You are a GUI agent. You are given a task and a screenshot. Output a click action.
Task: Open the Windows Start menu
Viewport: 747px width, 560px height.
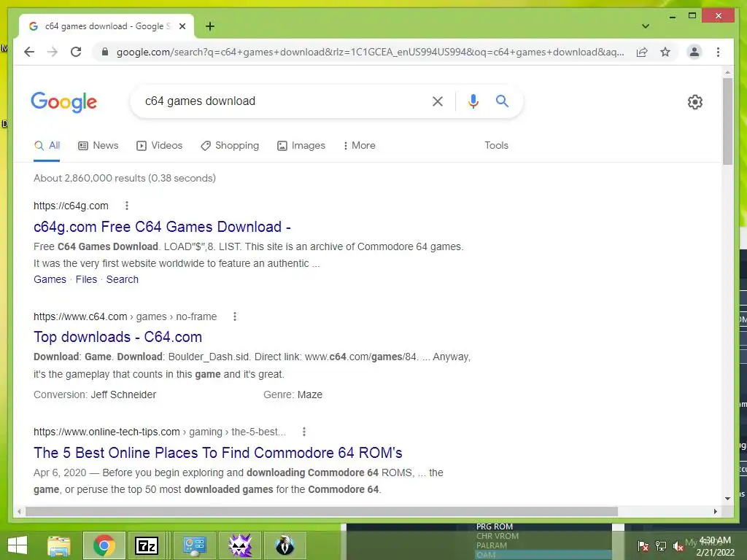pos(18,545)
